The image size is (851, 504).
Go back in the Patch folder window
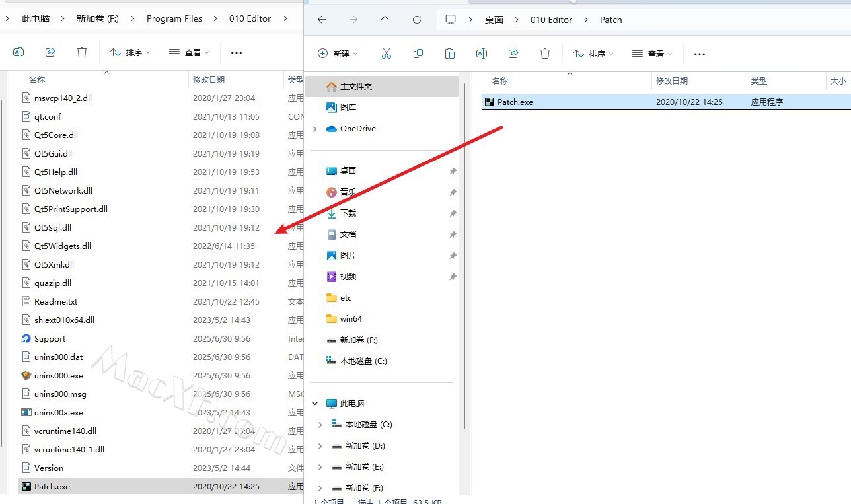pyautogui.click(x=322, y=20)
